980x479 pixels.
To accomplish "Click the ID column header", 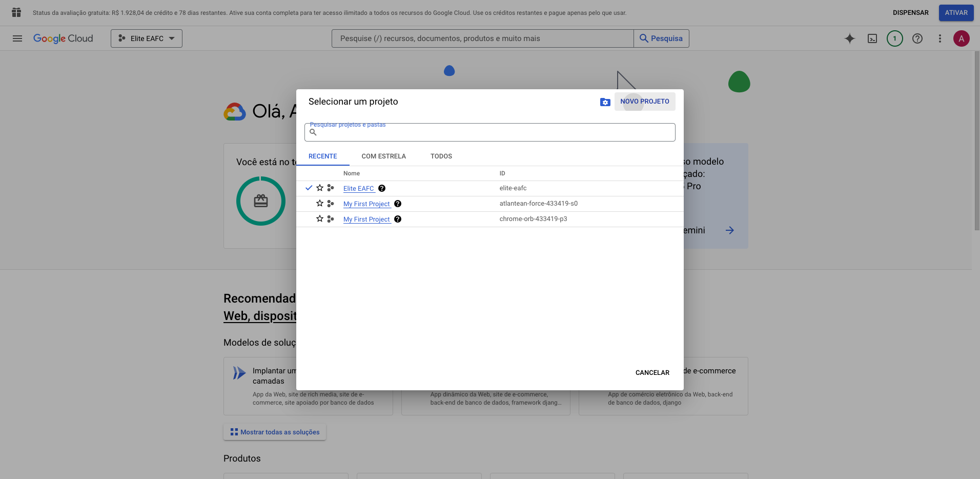I will [x=502, y=173].
